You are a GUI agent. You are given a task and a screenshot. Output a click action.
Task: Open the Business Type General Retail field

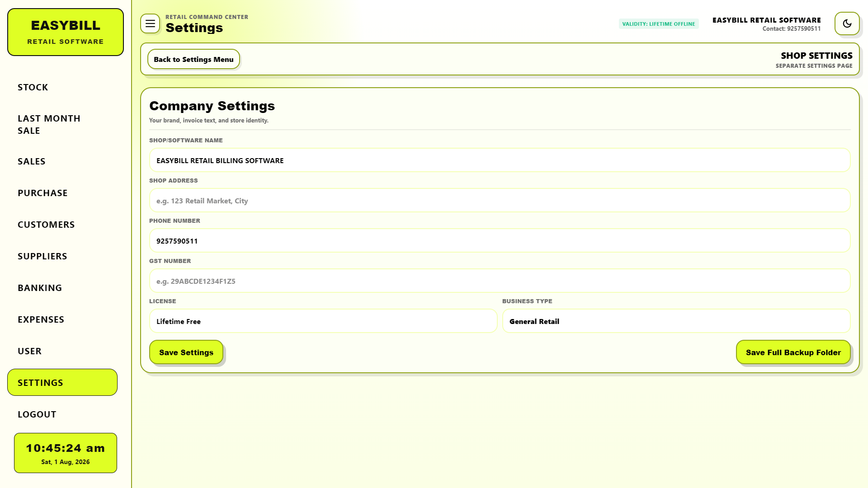pos(676,321)
